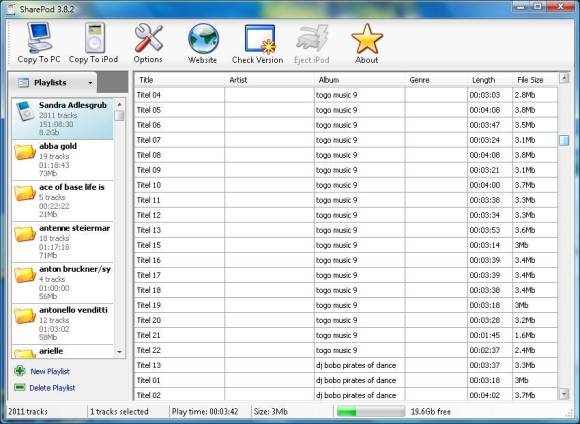This screenshot has height=424, width=580.
Task: Click the ace of base folder icon
Action: click(x=25, y=193)
